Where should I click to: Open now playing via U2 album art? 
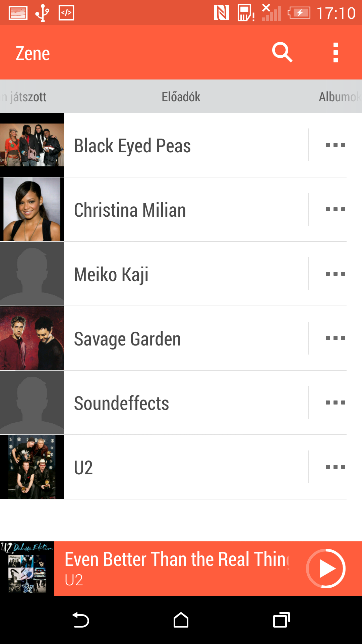point(27,569)
